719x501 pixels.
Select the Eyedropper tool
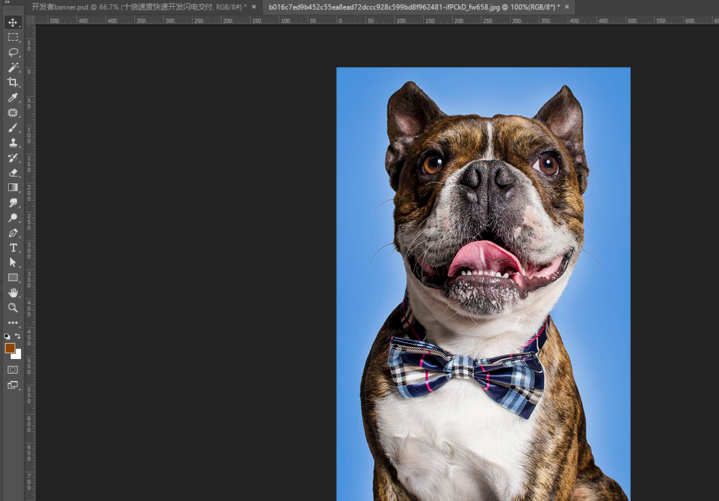coord(13,97)
